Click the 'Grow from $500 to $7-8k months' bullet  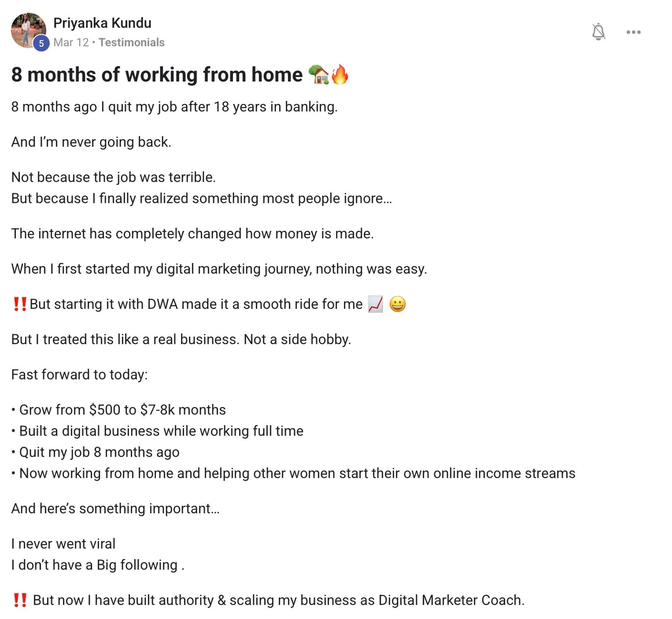(x=119, y=410)
